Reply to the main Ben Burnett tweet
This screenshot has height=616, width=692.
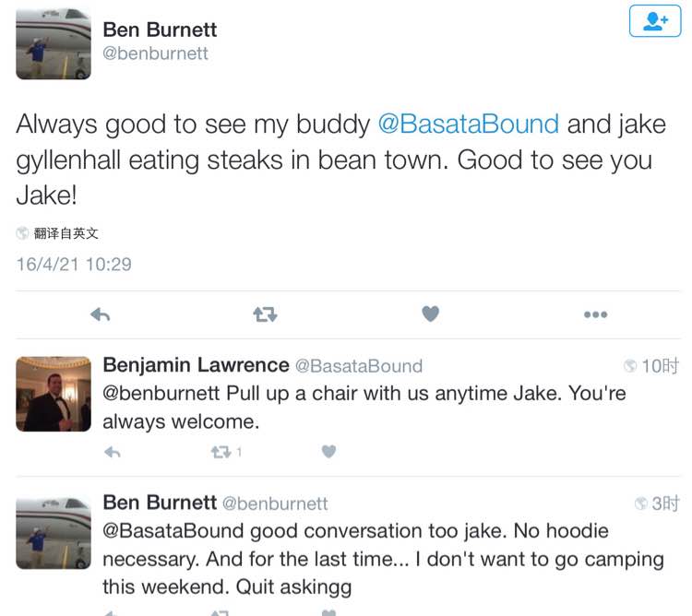click(x=100, y=314)
